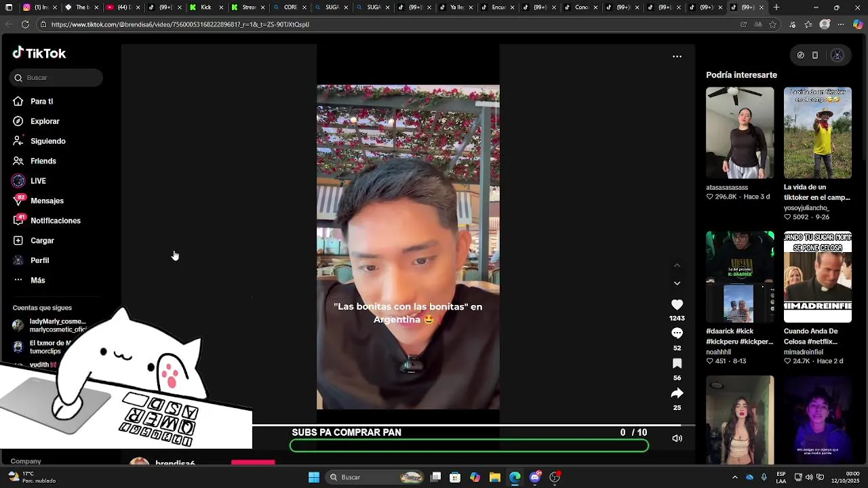Go back with the browser back arrow
This screenshot has width=868, height=488.
click(x=8, y=24)
